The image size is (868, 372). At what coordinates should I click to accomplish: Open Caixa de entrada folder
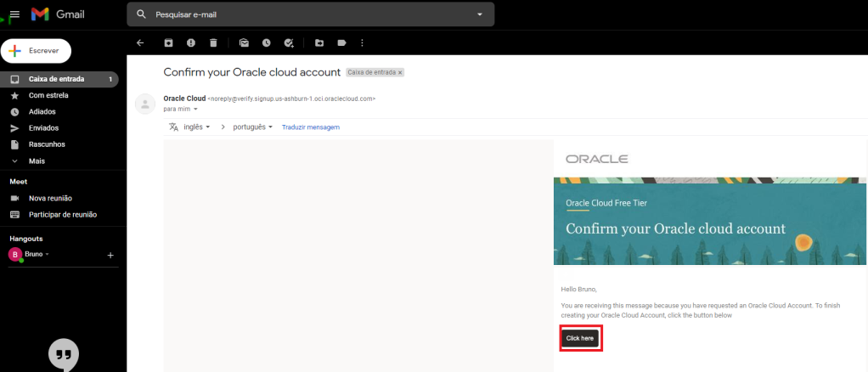point(59,79)
